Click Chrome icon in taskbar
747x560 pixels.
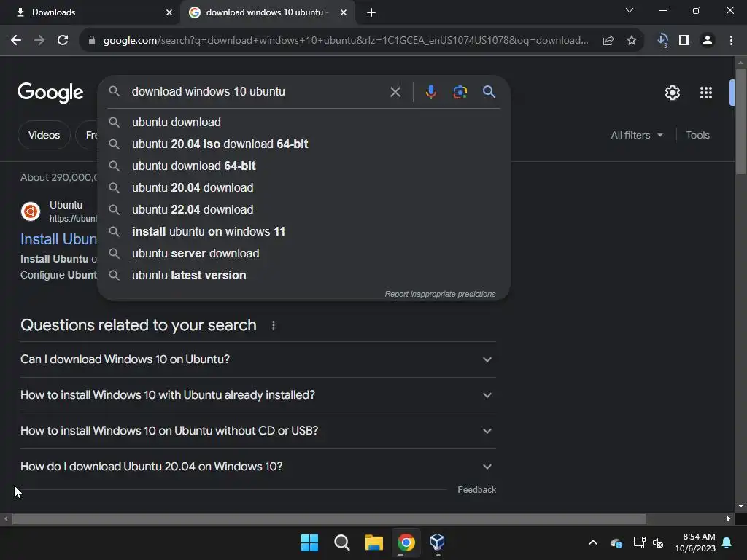406,542
